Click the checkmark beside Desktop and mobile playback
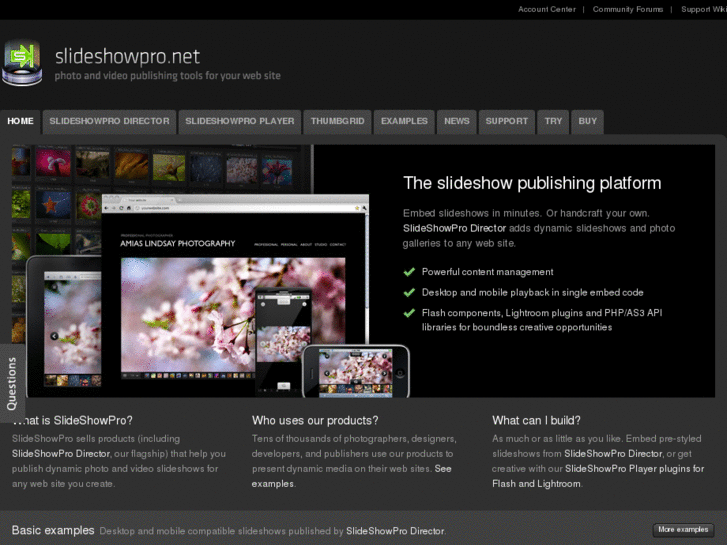Viewport: 727px width, 545px height. click(409, 292)
